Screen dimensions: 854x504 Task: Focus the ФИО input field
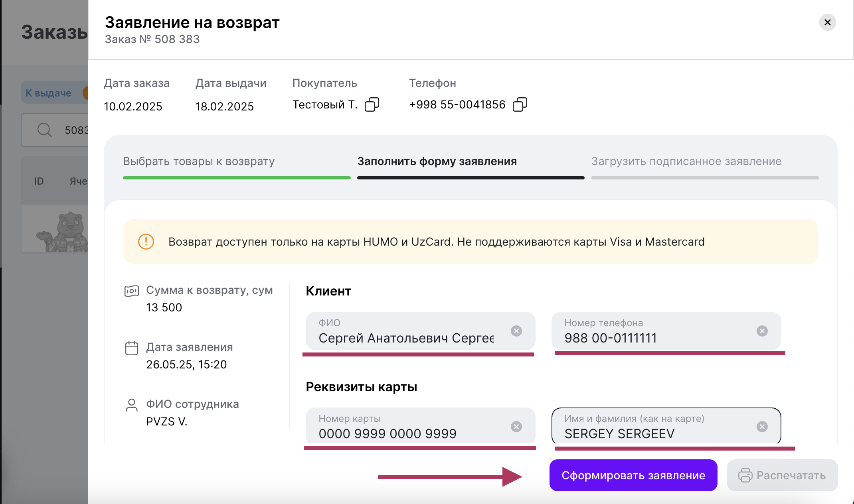(406, 338)
